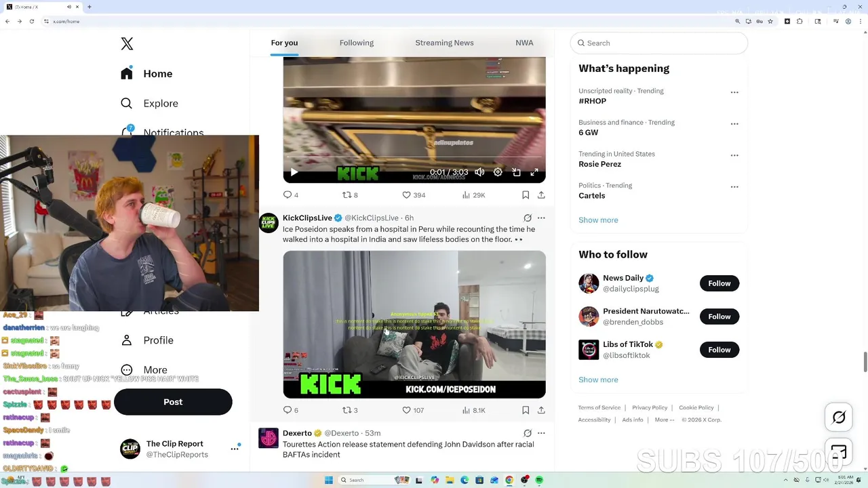Viewport: 868px width, 488px height.
Task: Switch to the NWA tab
Action: [524, 43]
